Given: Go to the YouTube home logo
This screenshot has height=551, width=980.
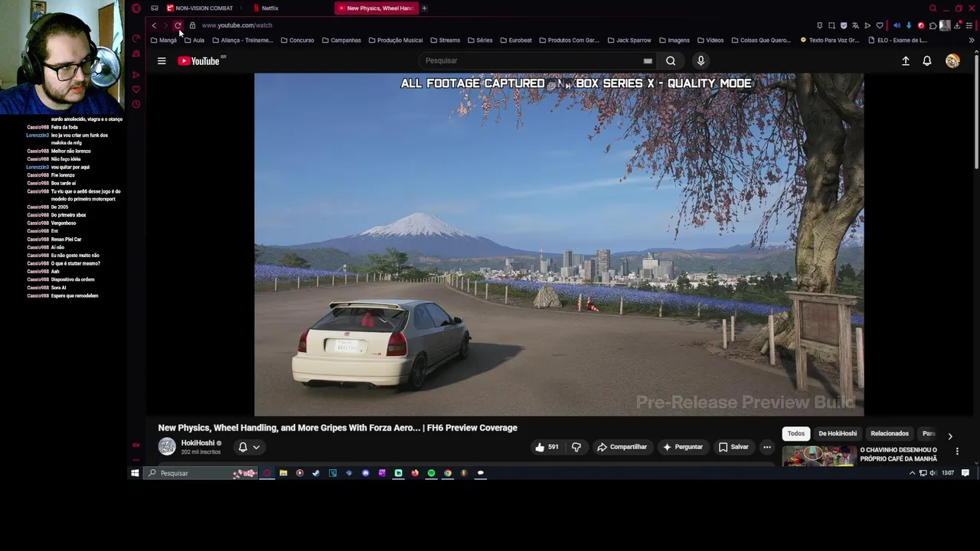Looking at the screenshot, I should coord(199,60).
